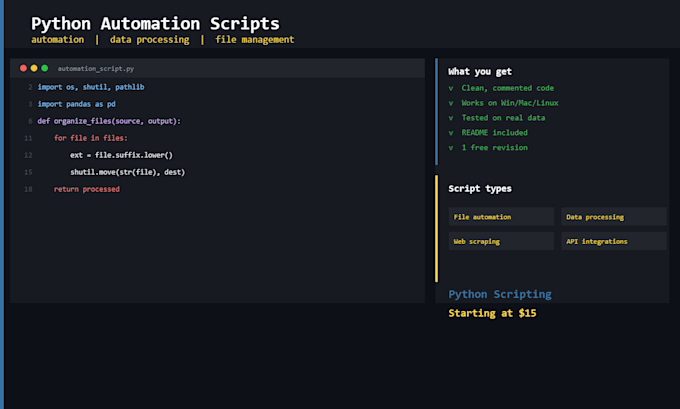Click the automation_script.py file name

(96, 69)
